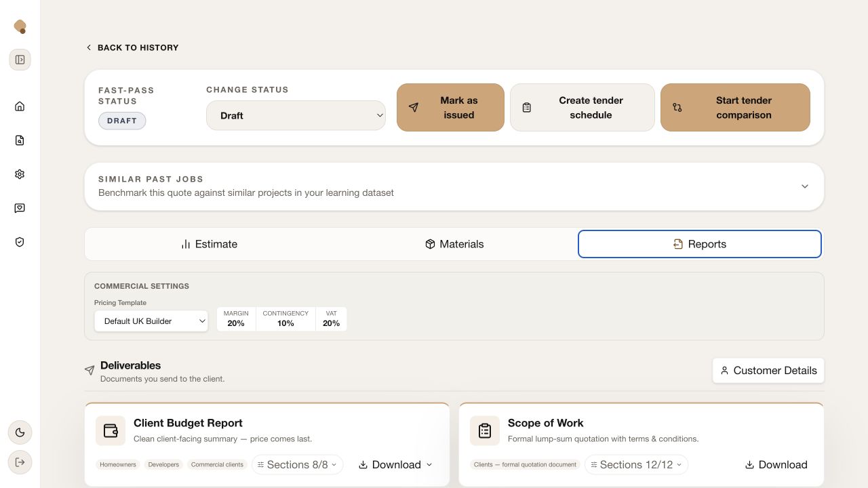Click the Client Budget Report title
This screenshot has width=868, height=488.
click(188, 423)
